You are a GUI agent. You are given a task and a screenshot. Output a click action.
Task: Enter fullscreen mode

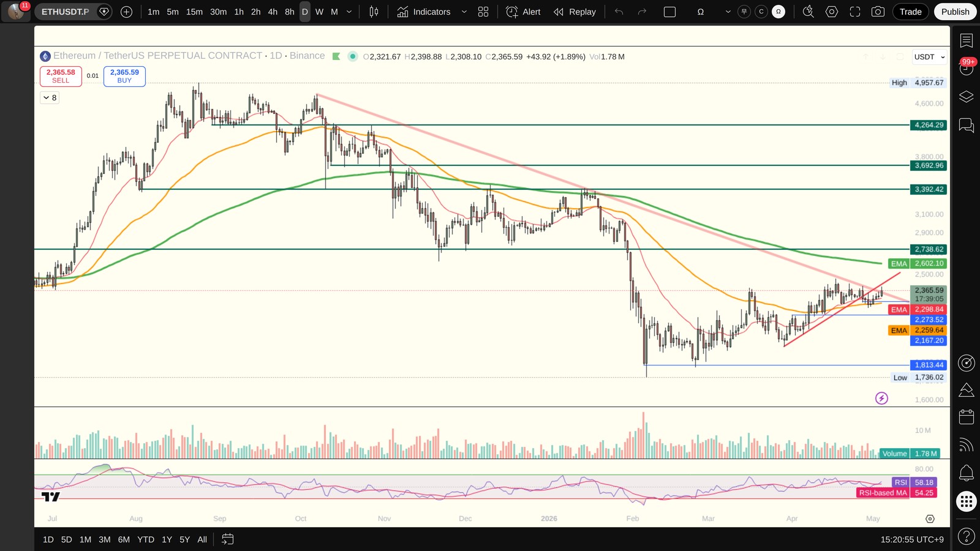[x=855, y=12]
